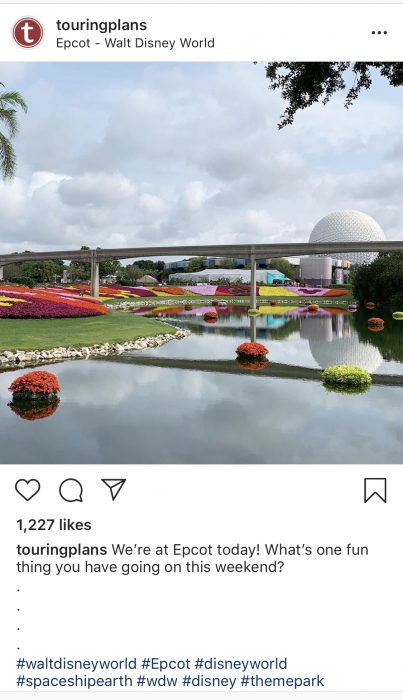Save the post with the bookmark icon
403x700 pixels.
(x=375, y=490)
